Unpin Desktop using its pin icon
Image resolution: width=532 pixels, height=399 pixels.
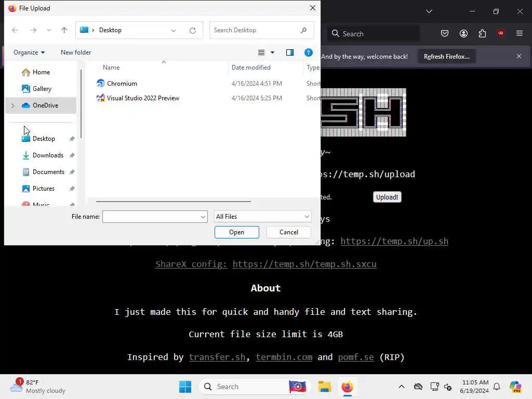point(72,139)
